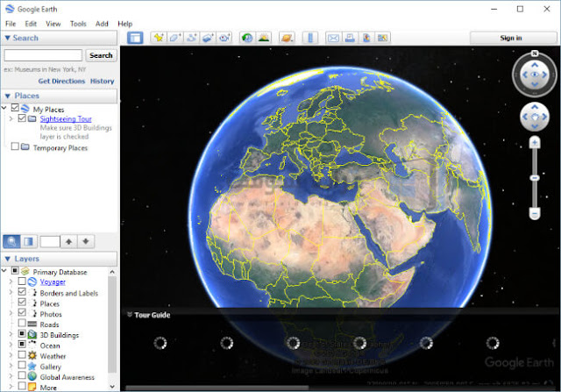Viewport: 561px width, 392px height.
Task: Uncheck the My Places checkbox
Action: [15, 107]
